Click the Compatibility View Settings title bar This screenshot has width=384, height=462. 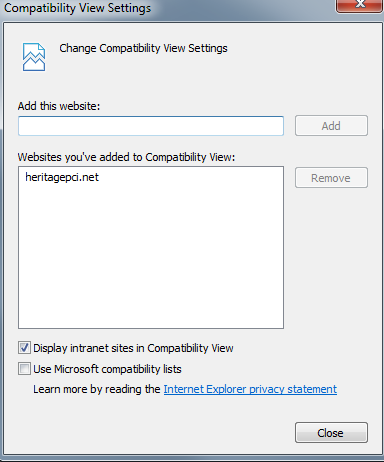167,8
